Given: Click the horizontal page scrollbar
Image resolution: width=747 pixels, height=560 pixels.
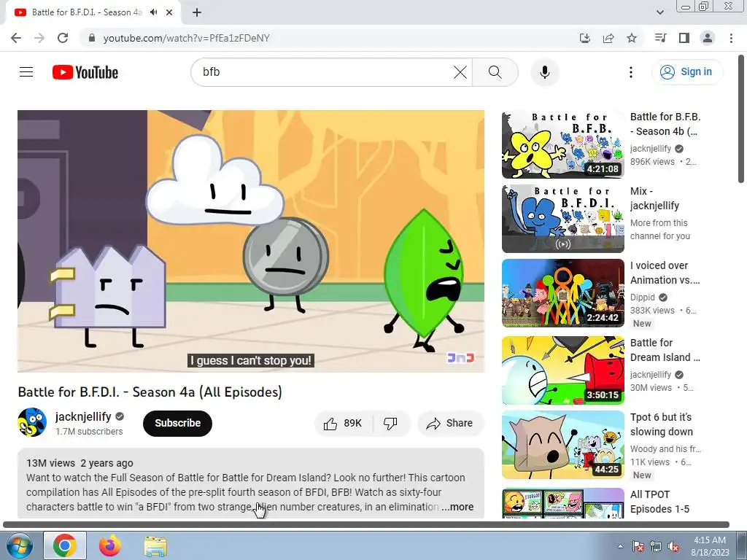Looking at the screenshot, I should click(366, 525).
